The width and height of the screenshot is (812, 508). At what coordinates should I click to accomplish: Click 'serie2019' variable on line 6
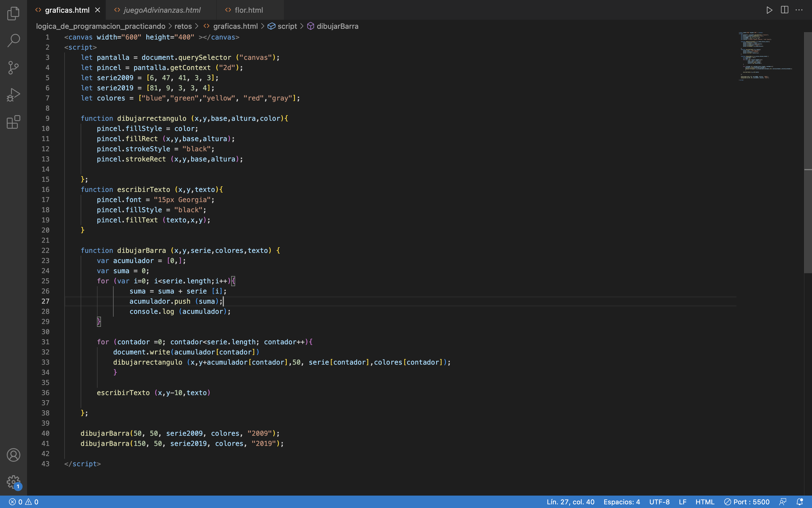pos(115,88)
